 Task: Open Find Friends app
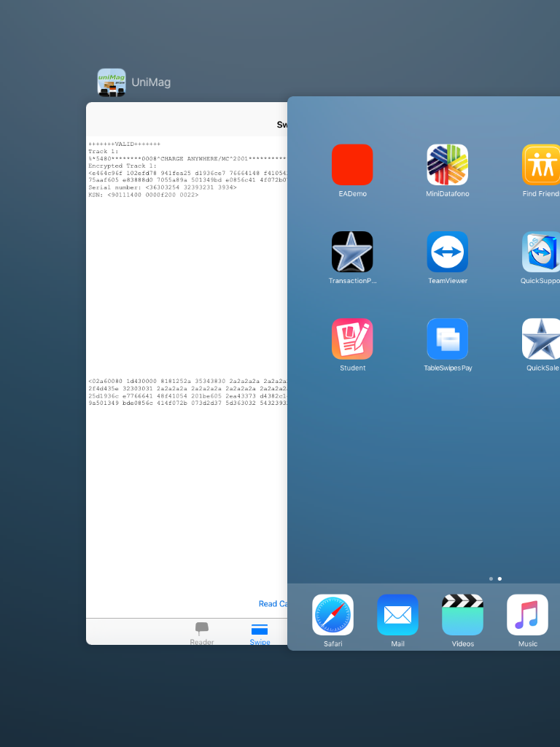[541, 165]
